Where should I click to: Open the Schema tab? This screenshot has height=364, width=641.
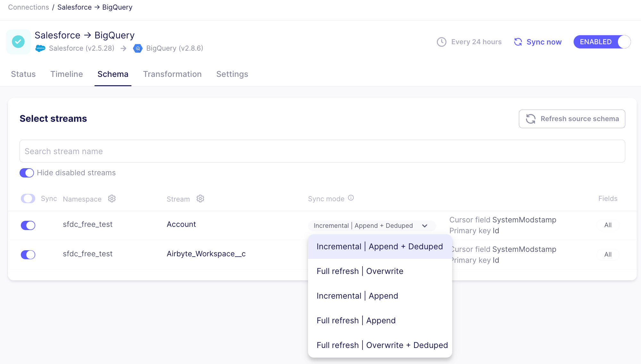tap(113, 74)
